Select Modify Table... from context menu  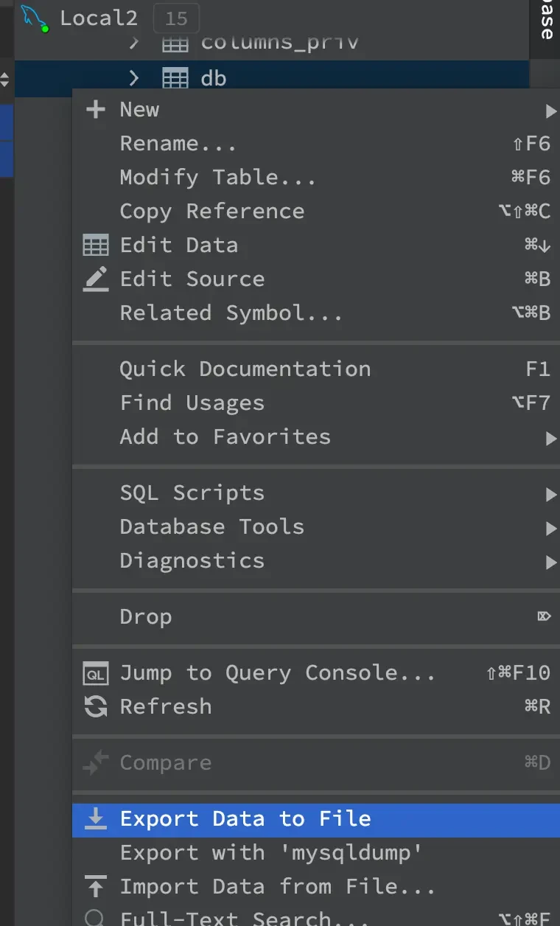[x=217, y=178]
